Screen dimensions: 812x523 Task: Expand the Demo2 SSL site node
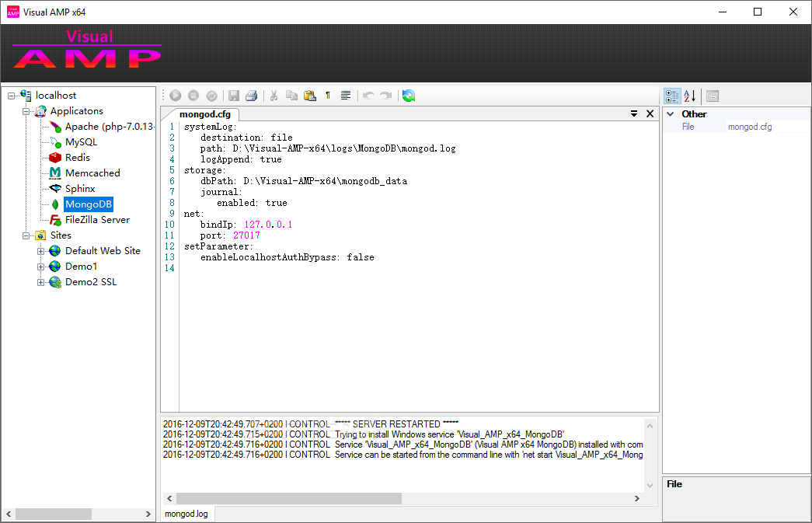[x=41, y=282]
